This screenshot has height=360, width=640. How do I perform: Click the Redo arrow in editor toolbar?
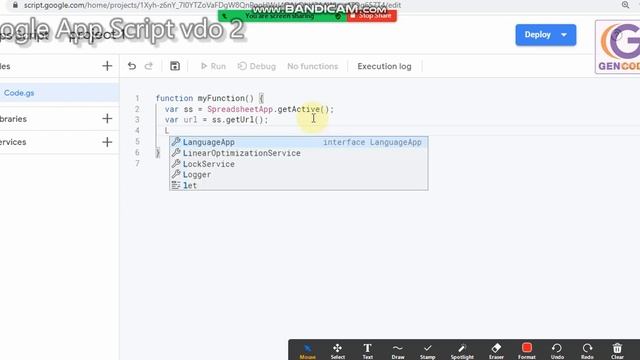tap(149, 66)
